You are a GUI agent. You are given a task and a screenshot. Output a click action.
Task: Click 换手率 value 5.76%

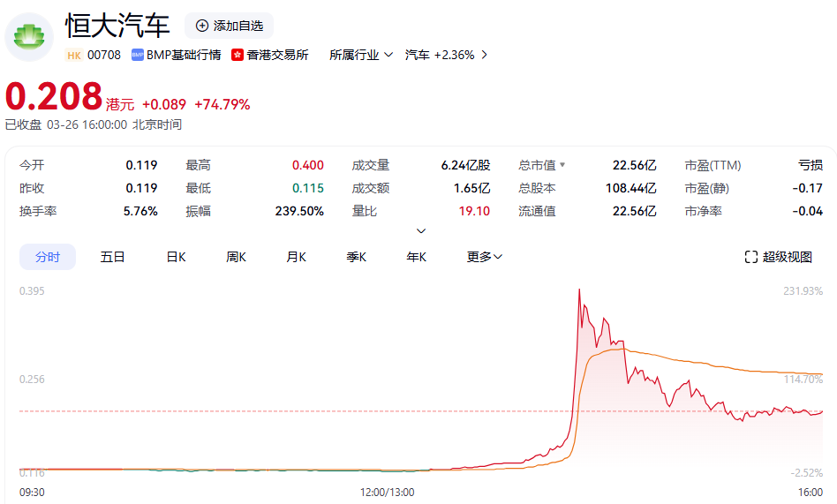coord(140,211)
